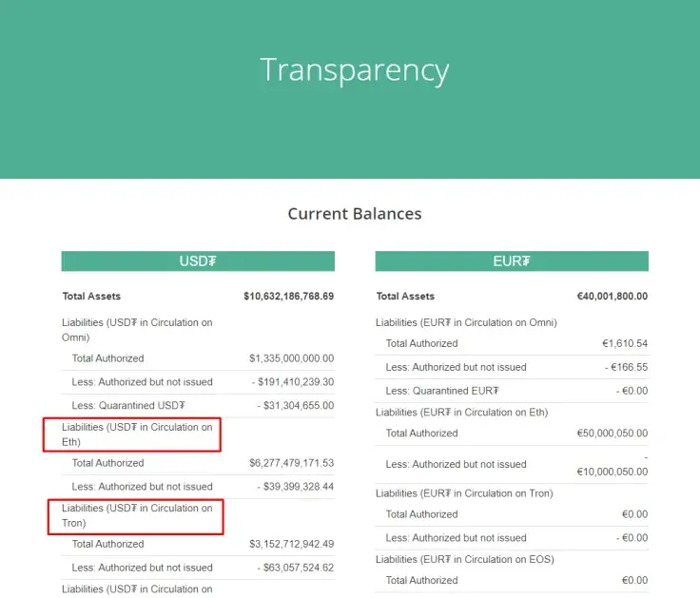Click the Transparency page heading
The image size is (700, 598).
(x=355, y=70)
